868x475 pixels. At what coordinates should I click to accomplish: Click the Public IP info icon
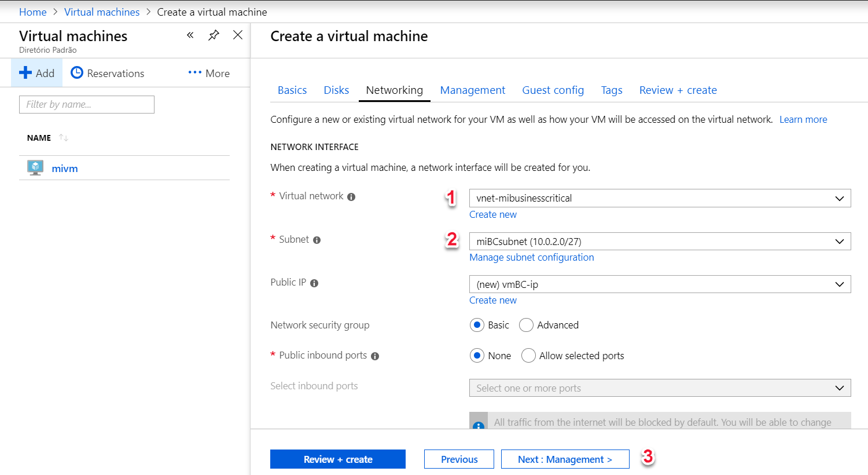(314, 283)
